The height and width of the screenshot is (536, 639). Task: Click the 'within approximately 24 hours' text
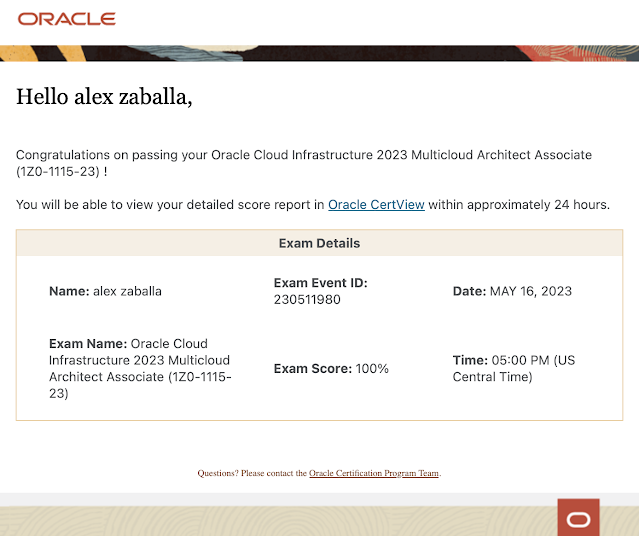(518, 205)
